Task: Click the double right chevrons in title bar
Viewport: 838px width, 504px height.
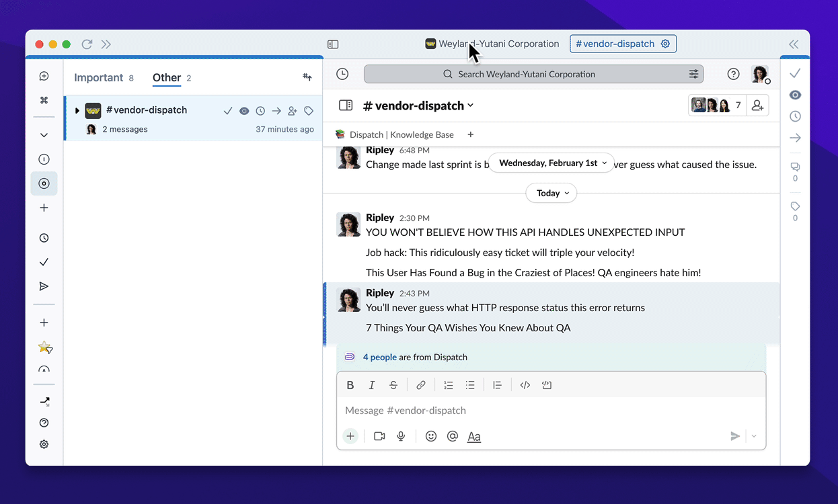Action: coord(106,44)
